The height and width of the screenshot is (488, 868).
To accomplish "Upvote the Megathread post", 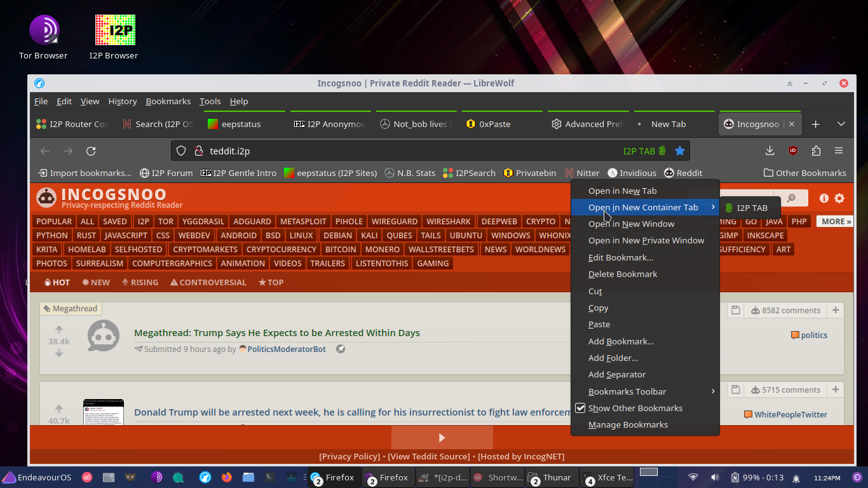I will point(59,330).
